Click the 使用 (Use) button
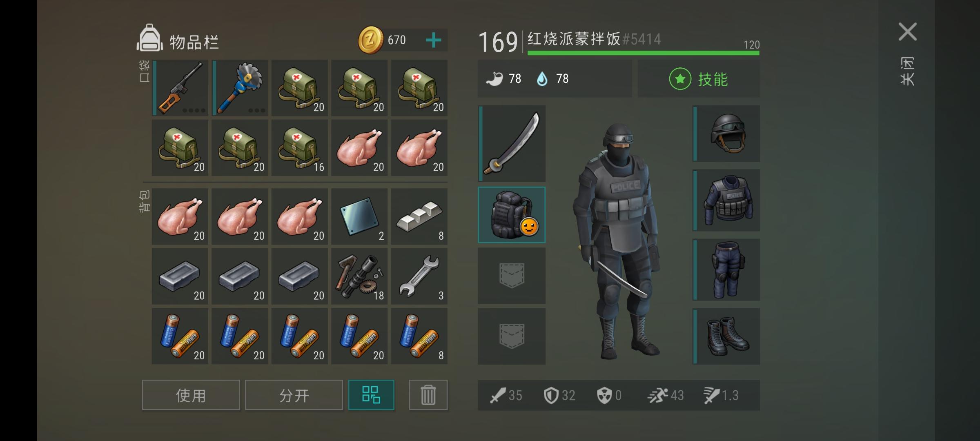Screen dimensions: 980x441 pos(191,395)
